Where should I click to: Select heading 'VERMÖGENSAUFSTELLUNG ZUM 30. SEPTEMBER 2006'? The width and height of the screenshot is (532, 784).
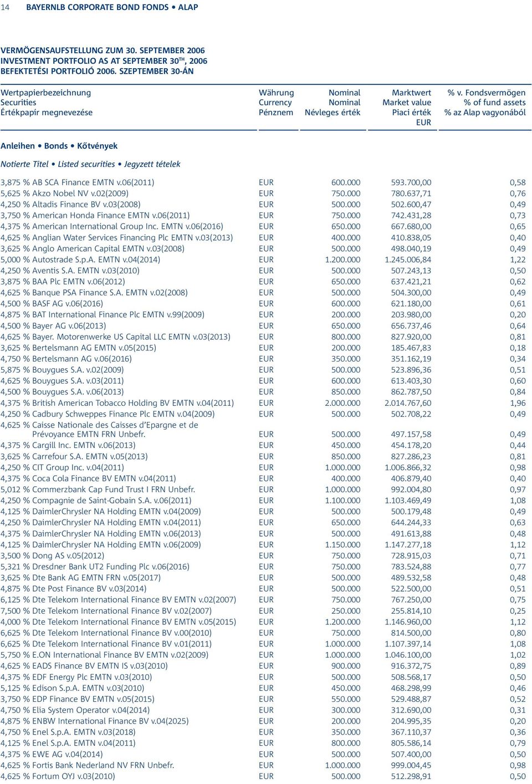[x=103, y=50]
